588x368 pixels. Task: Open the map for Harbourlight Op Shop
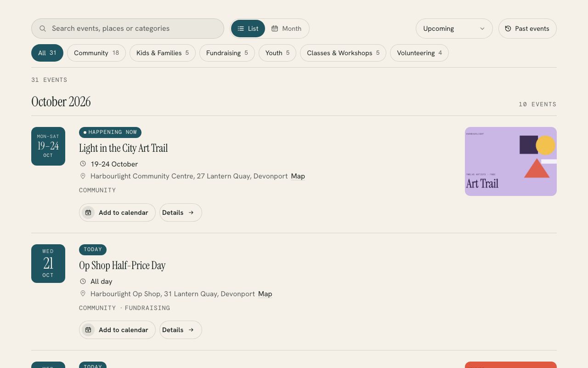pyautogui.click(x=265, y=294)
